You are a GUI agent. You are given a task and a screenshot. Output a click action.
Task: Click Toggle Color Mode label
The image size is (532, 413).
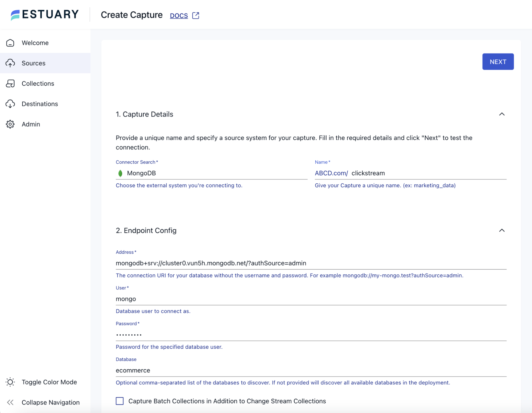[x=49, y=382]
